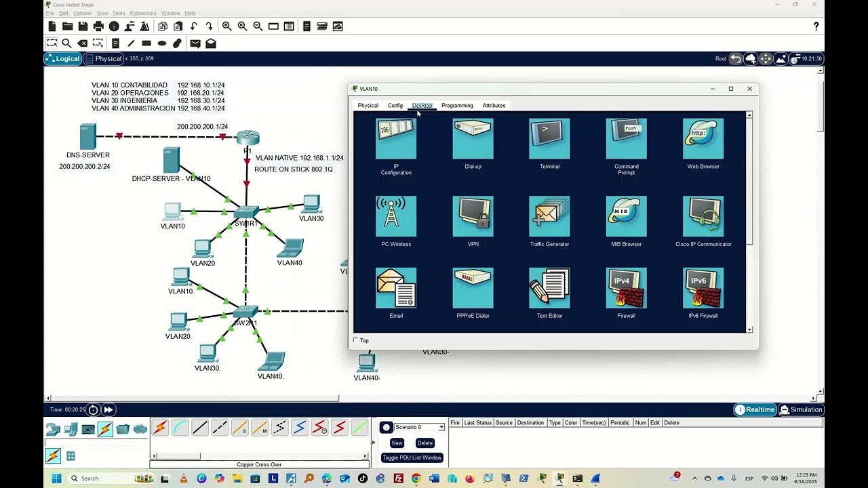The width and height of the screenshot is (868, 488).
Task: Click the DNS-SERVER device
Action: coord(88,137)
